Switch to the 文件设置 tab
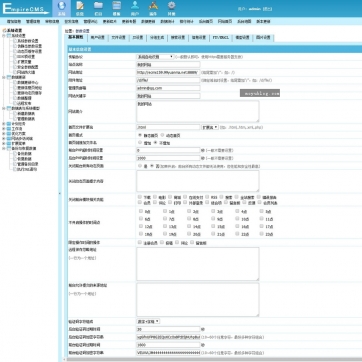The height and width of the screenshot is (362, 362). click(x=118, y=38)
